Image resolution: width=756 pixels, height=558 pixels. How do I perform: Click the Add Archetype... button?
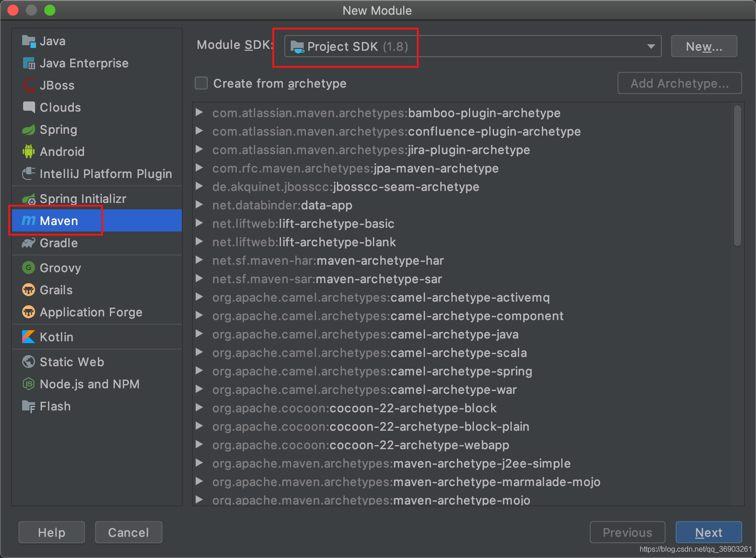pyautogui.click(x=680, y=83)
